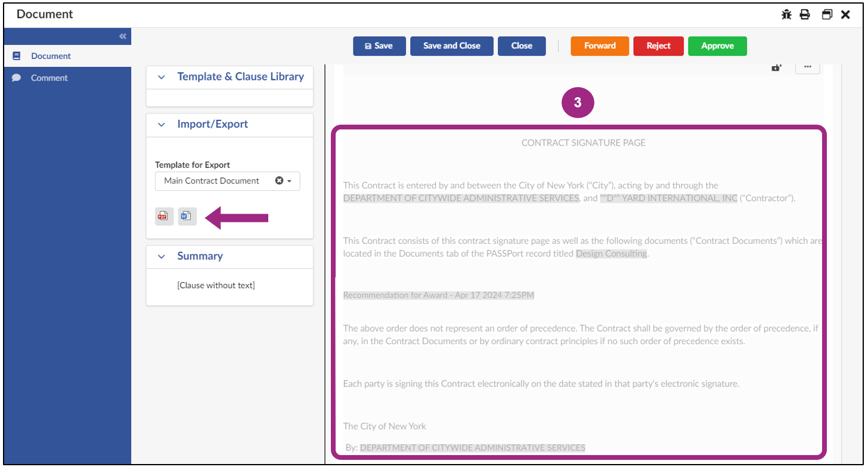Open the ellipsis options menu on the page

pos(808,67)
